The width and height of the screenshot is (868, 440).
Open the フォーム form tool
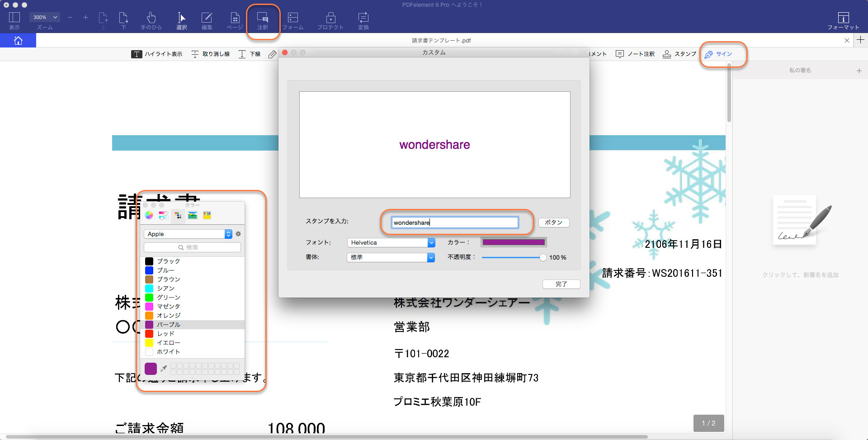click(293, 20)
